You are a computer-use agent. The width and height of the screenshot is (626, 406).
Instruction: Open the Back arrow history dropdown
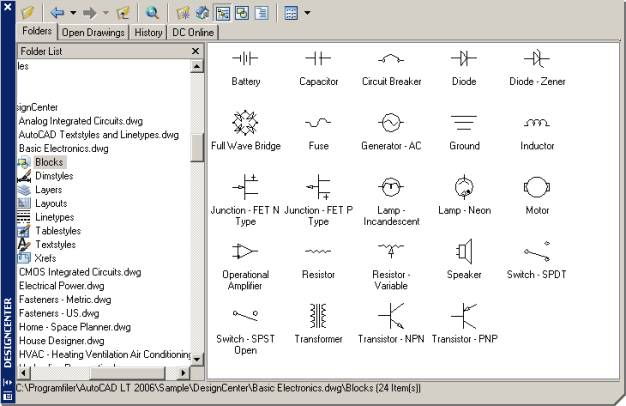coord(73,13)
